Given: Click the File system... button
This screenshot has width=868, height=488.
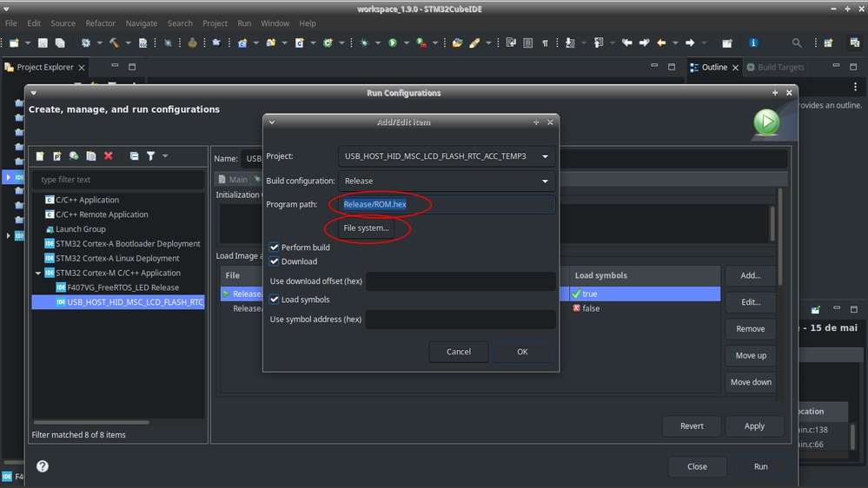Looking at the screenshot, I should (x=366, y=228).
